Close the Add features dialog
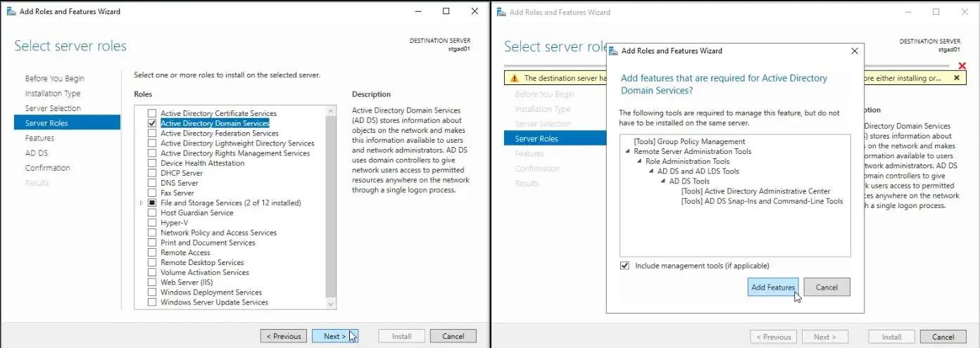Screen dimensions: 980x348 pyautogui.click(x=854, y=51)
